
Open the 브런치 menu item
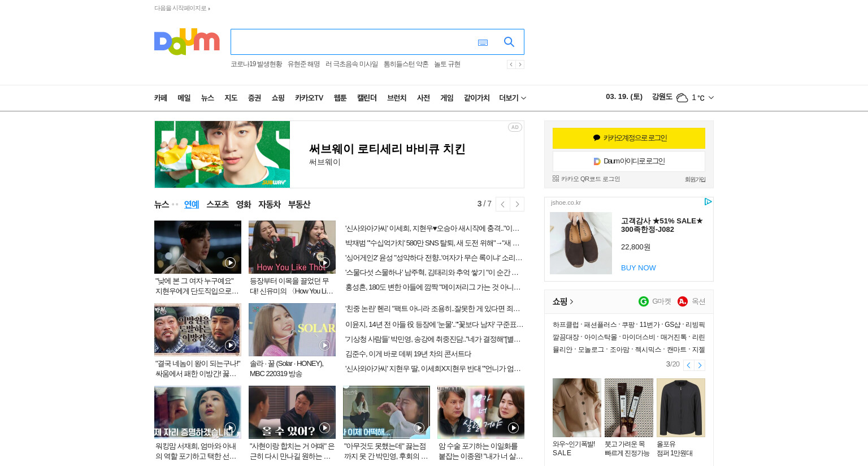[x=397, y=98]
